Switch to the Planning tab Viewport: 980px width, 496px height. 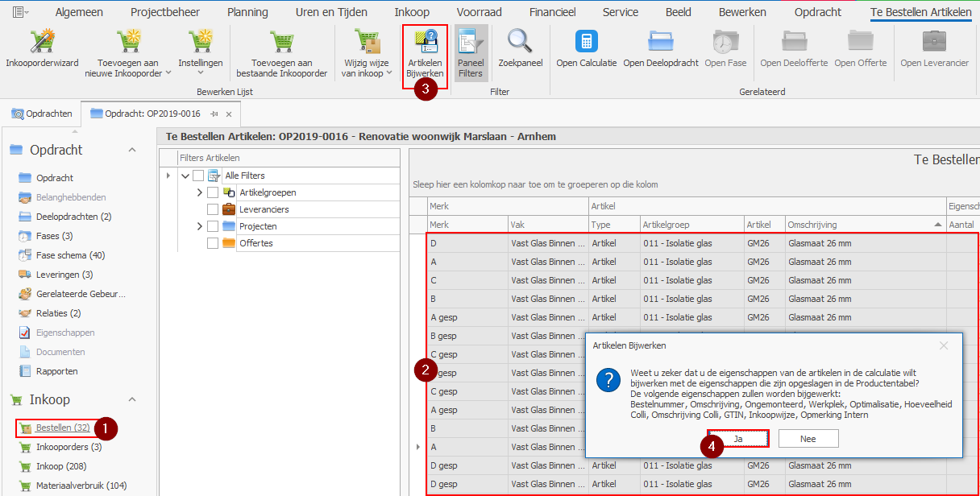(x=248, y=12)
